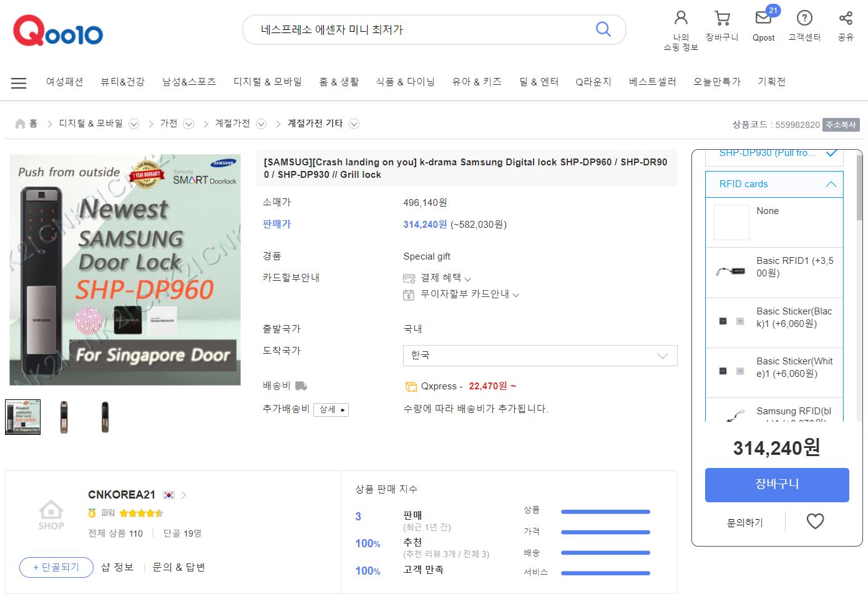868x594 pixels.
Task: Click the option panel scrollbar
Action: tap(859, 187)
